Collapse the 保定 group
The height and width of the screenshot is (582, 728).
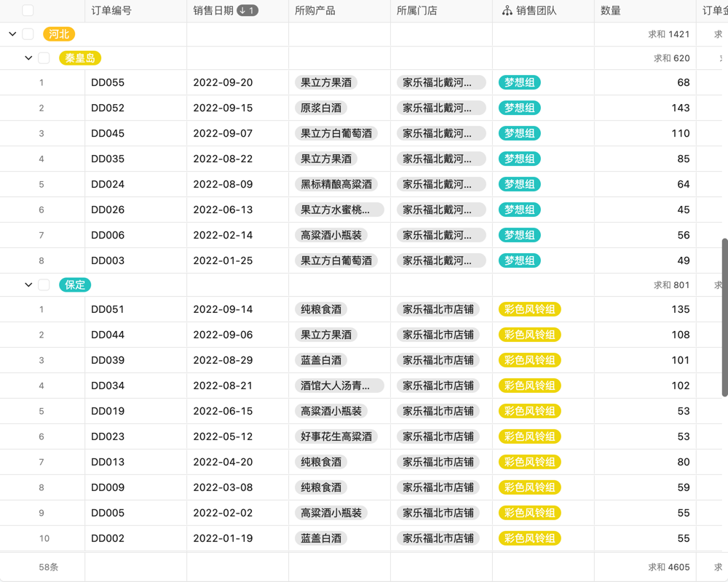(28, 285)
